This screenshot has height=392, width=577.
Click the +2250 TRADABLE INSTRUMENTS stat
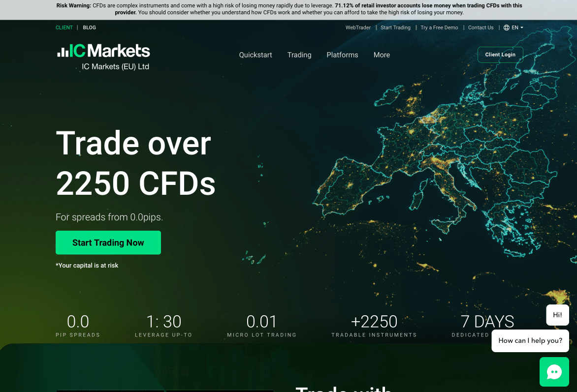[374, 326]
